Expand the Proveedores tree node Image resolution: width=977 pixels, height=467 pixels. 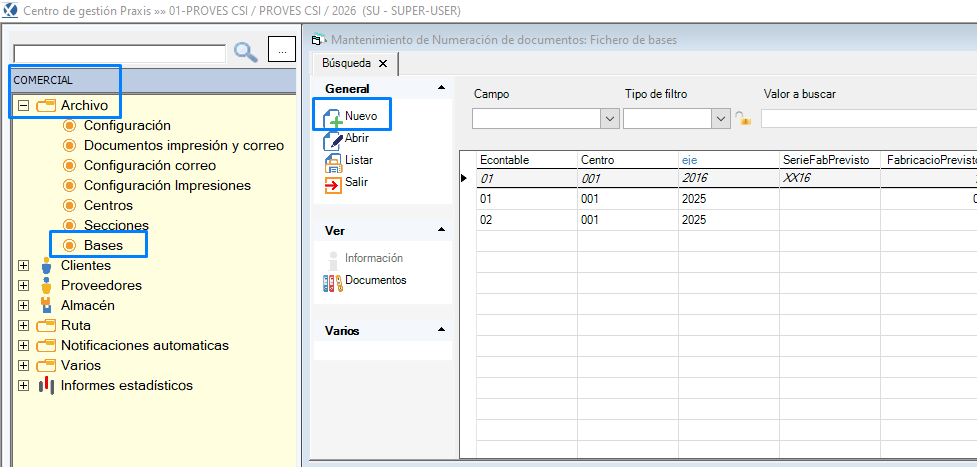pyautogui.click(x=24, y=285)
